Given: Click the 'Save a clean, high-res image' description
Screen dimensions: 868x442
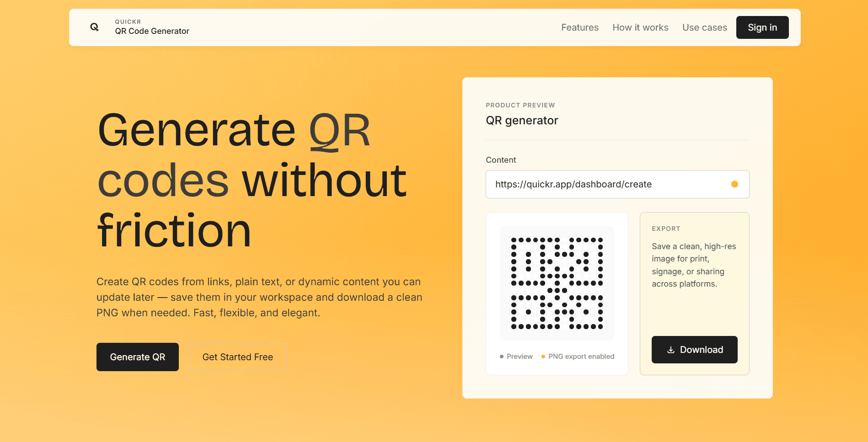Looking at the screenshot, I should (694, 265).
